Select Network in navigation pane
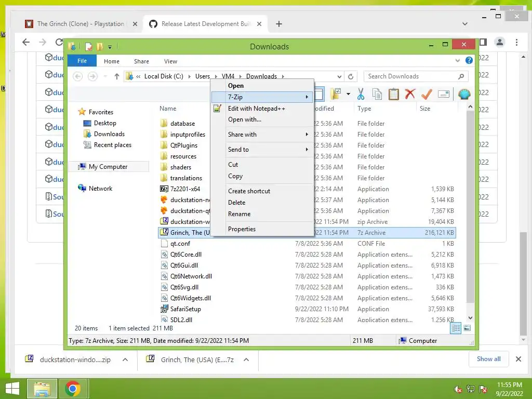The width and height of the screenshot is (532, 399). 100,188
